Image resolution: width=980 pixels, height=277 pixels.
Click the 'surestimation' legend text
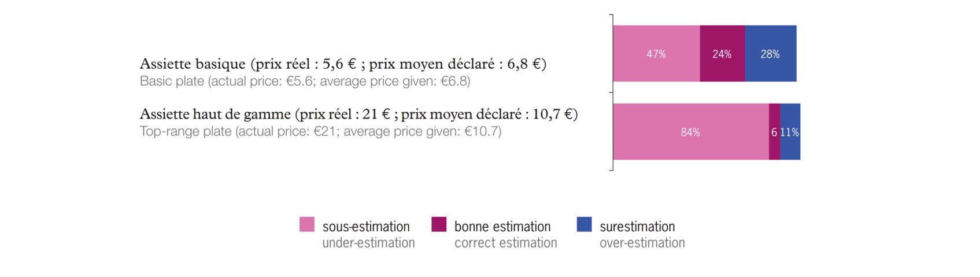637,226
